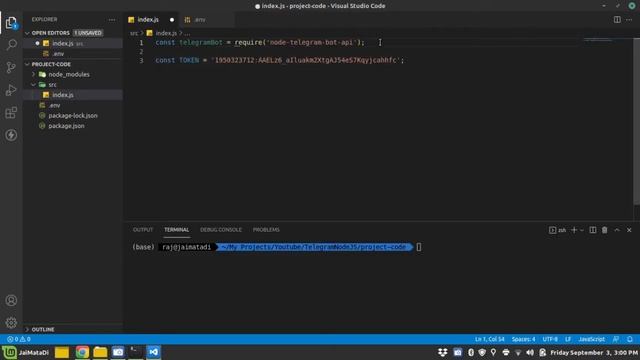
Task: Show errors and warnings in status bar
Action: 19,339
